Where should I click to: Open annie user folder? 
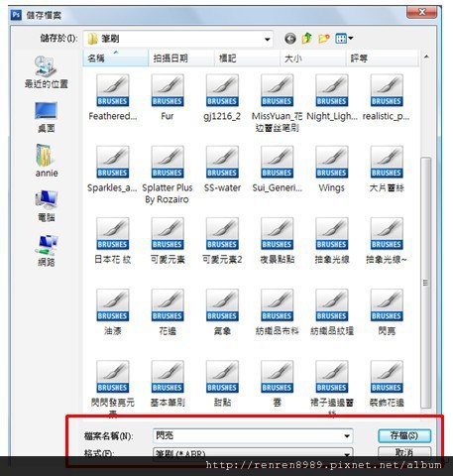pyautogui.click(x=47, y=161)
